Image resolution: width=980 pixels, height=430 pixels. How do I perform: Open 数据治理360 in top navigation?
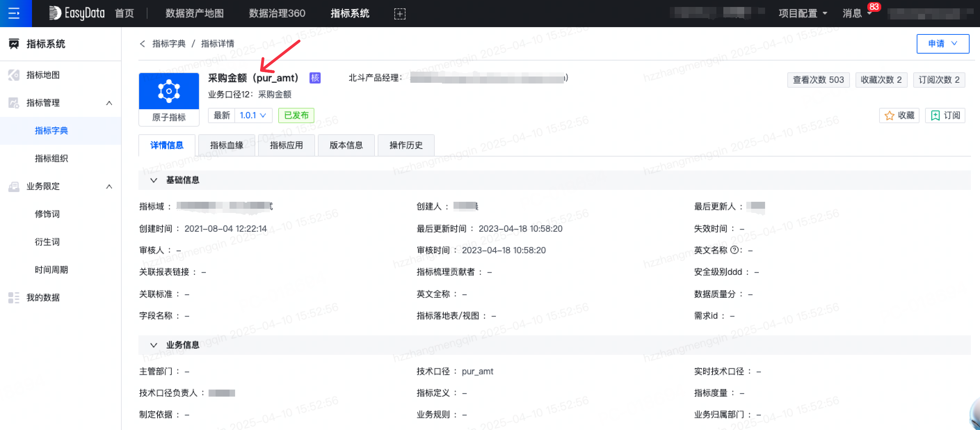pos(277,14)
